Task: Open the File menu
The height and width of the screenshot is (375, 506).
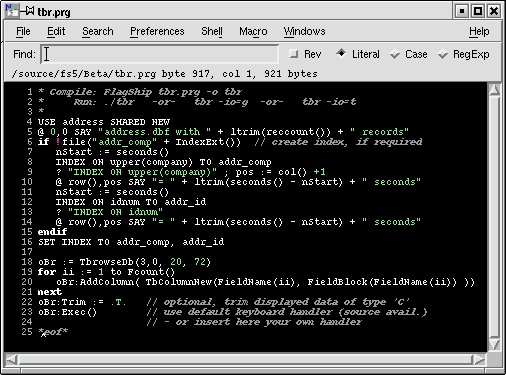Action: [23, 31]
